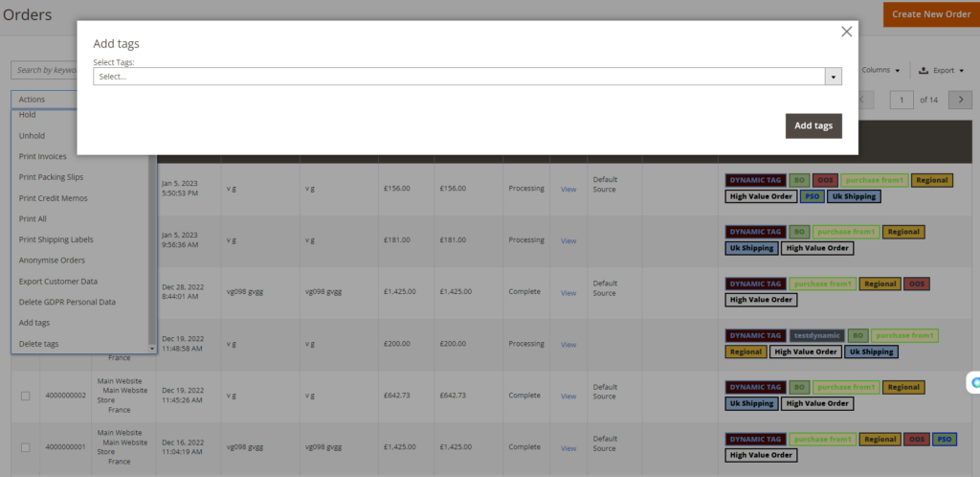Open the Select Tags dropdown arrow
Screen dimensions: 980x477
tap(834, 77)
